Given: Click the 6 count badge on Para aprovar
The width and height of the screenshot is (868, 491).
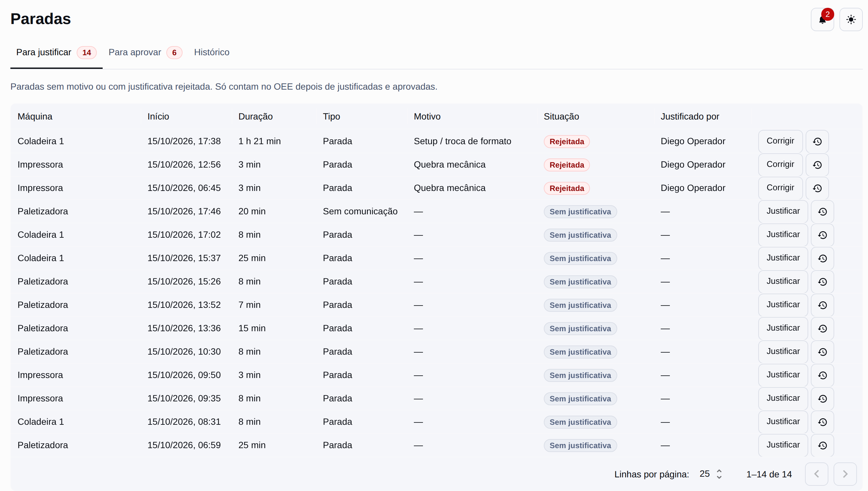Looking at the screenshot, I should (x=174, y=53).
